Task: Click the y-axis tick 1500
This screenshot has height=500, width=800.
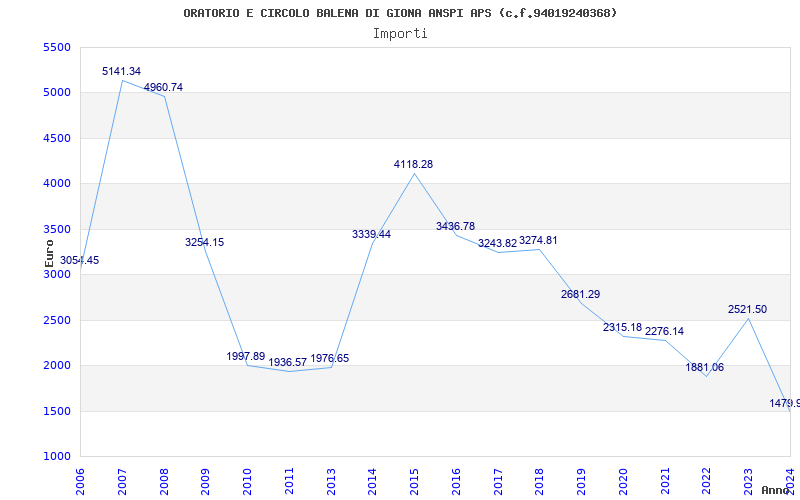Action: [x=58, y=411]
